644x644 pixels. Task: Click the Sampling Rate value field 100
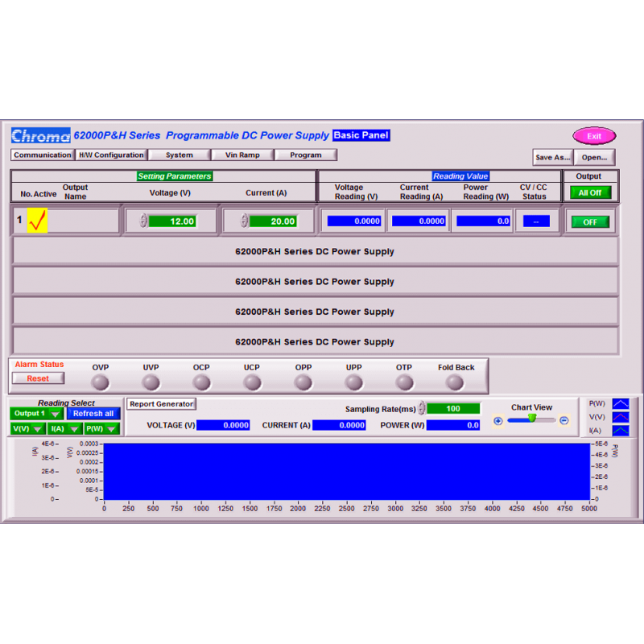click(453, 408)
